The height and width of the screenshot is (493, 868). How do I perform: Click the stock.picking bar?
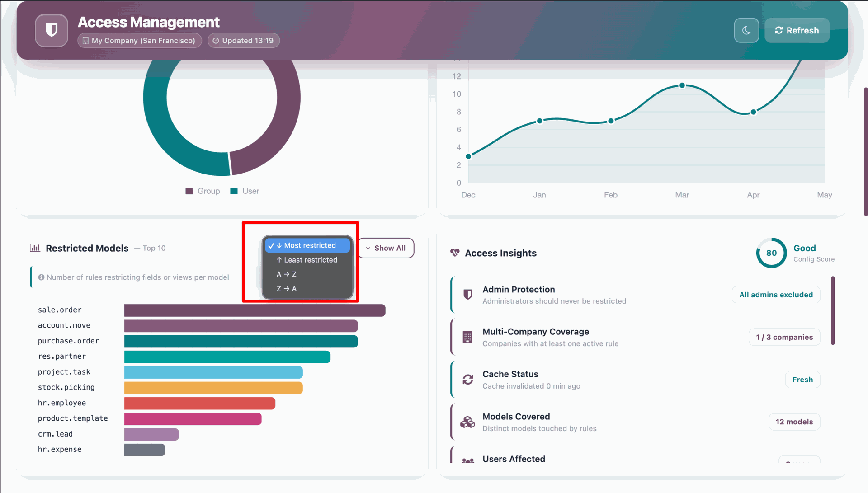213,388
